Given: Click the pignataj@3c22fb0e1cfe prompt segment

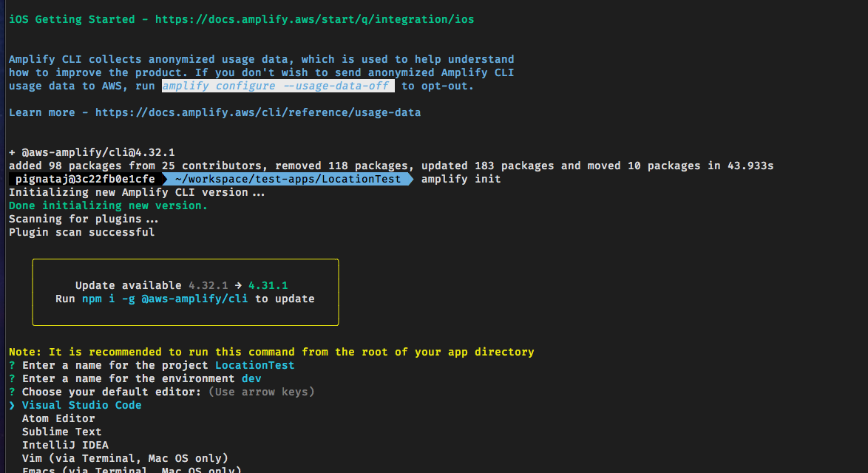Looking at the screenshot, I should 85,179.
